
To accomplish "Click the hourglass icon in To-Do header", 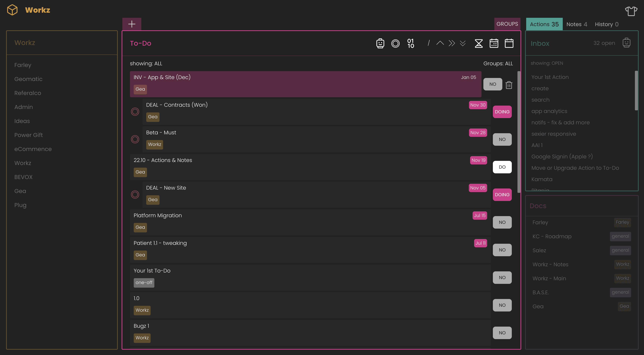I will coord(478,43).
